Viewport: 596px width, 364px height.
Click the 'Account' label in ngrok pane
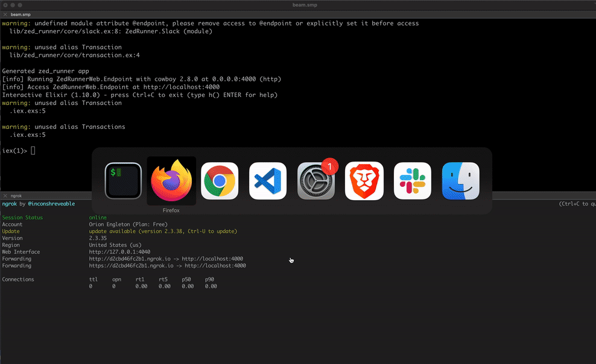12,224
